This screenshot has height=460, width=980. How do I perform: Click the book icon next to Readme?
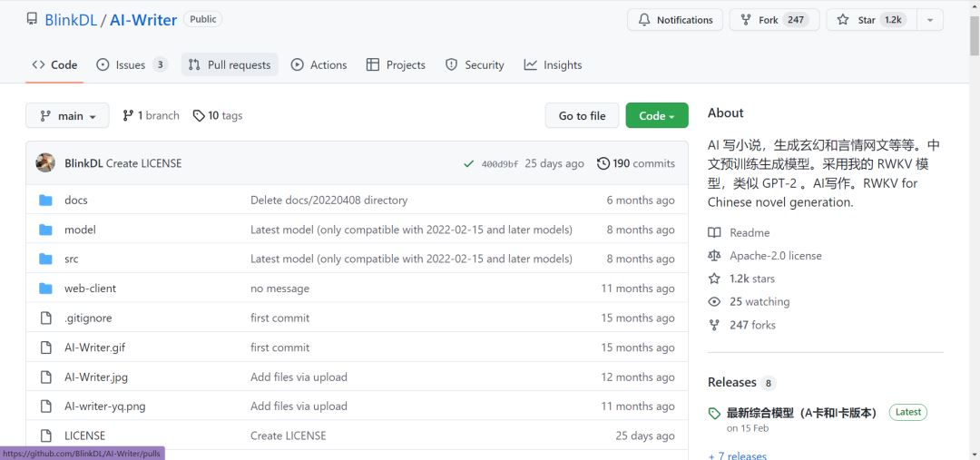click(714, 232)
